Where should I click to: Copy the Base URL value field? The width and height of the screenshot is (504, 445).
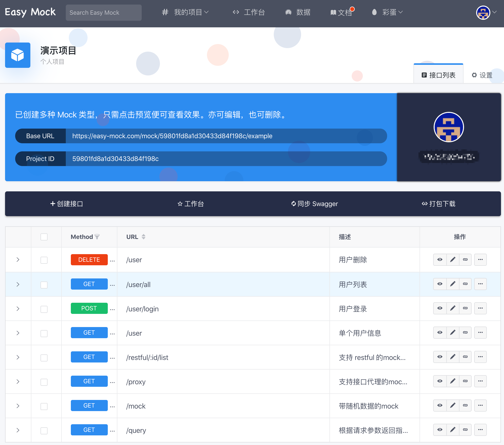226,136
